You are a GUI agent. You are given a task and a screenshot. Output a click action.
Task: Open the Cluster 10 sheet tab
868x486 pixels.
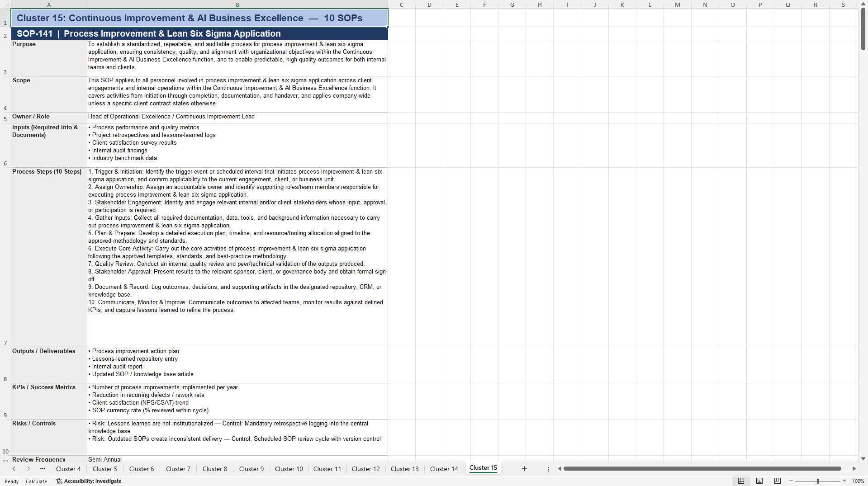[x=289, y=469]
